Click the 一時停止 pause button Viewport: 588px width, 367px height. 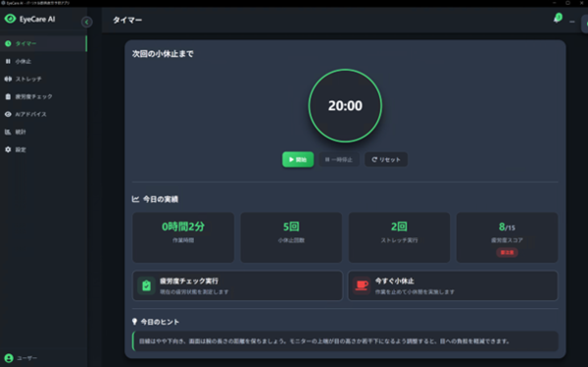(339, 160)
